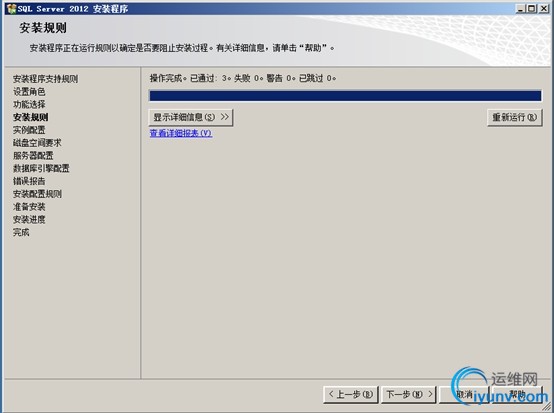
Task: Click the SQL Server setup title bar icon
Action: (x=11, y=8)
